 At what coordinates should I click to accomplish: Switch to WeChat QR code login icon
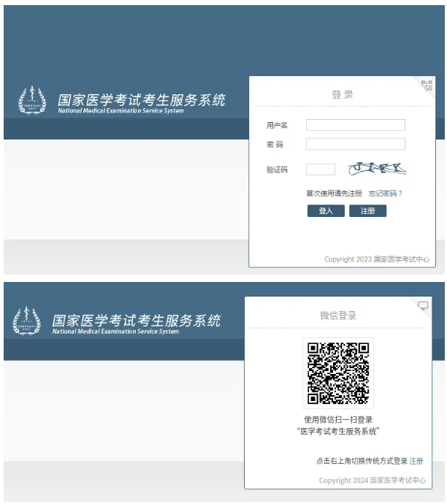point(427,85)
